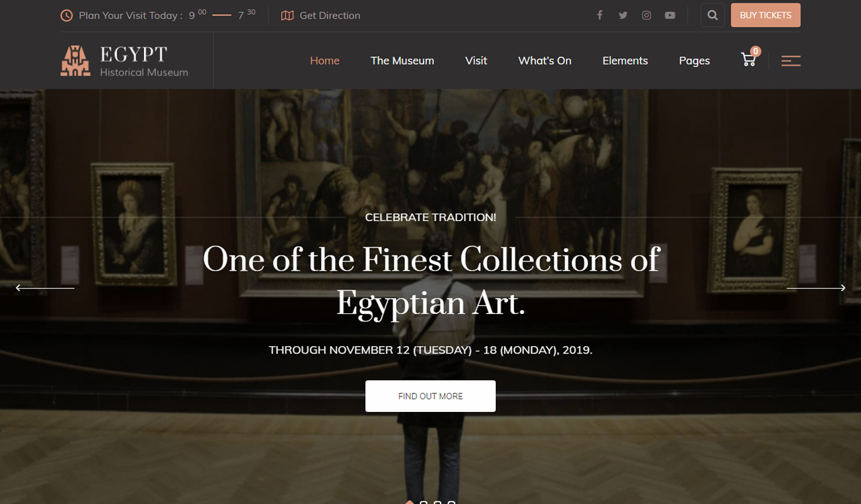Select the first active slider pagination dot

click(x=410, y=501)
